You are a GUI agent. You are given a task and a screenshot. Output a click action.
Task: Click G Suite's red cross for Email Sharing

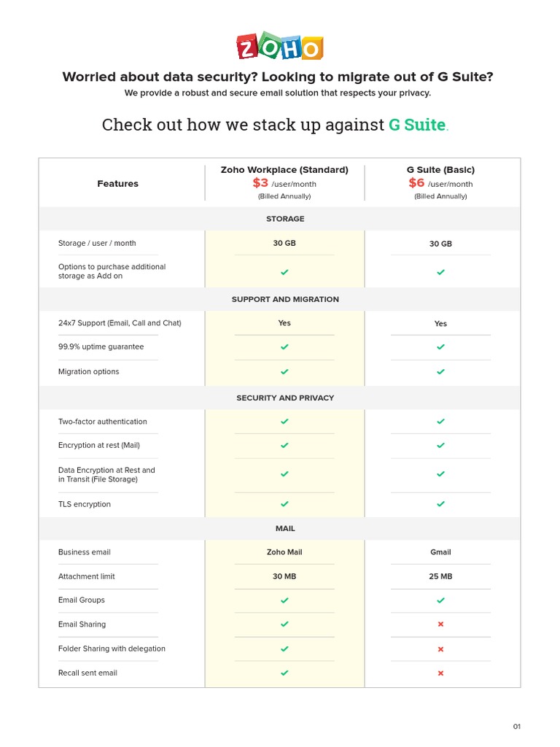click(x=440, y=624)
